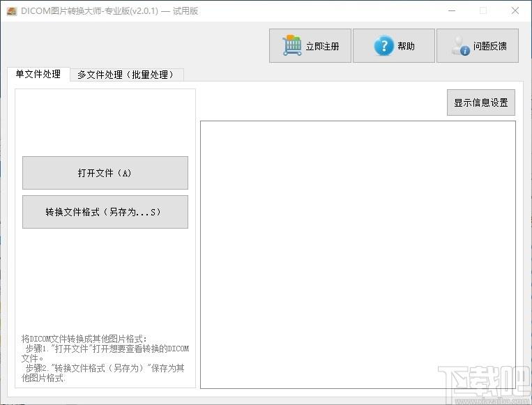Open 显示信息设置 settings
This screenshot has width=532, height=405.
click(x=481, y=102)
